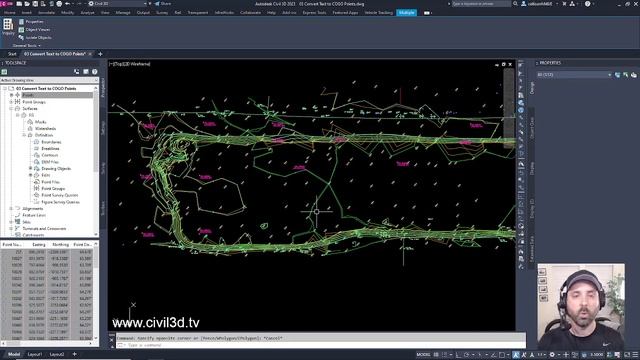640x360 pixels.
Task: Select Contours under Definition
Action: click(50, 155)
